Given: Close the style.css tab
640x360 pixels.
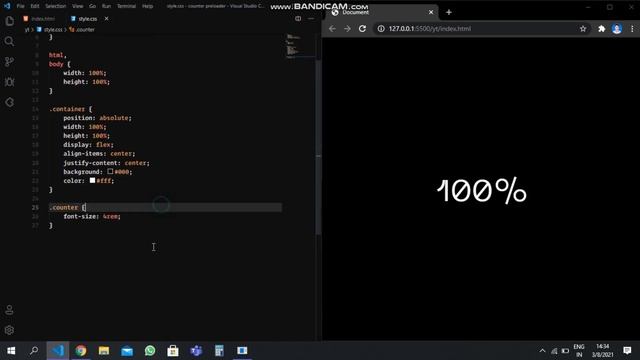Looking at the screenshot, I should point(107,18).
